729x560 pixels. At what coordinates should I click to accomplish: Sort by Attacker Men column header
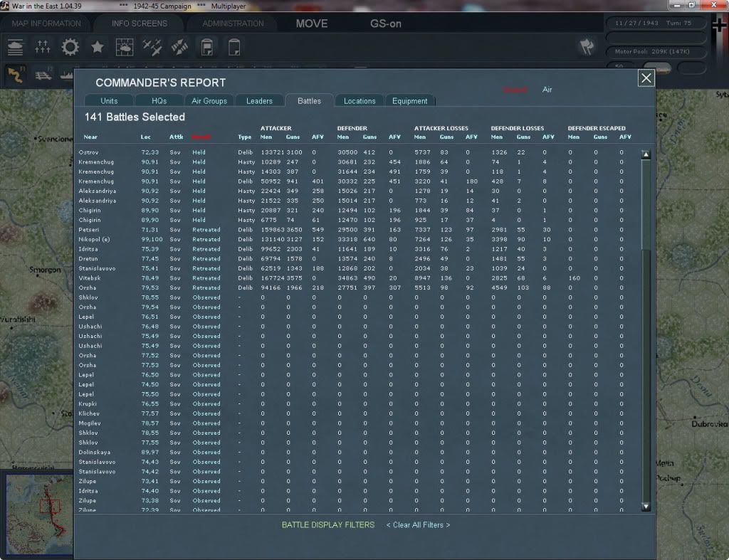pos(266,137)
